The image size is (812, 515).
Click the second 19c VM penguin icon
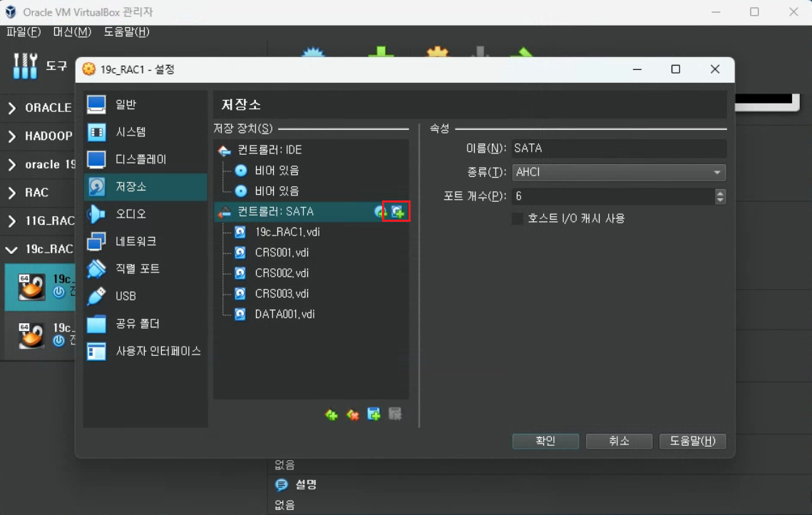(31, 335)
